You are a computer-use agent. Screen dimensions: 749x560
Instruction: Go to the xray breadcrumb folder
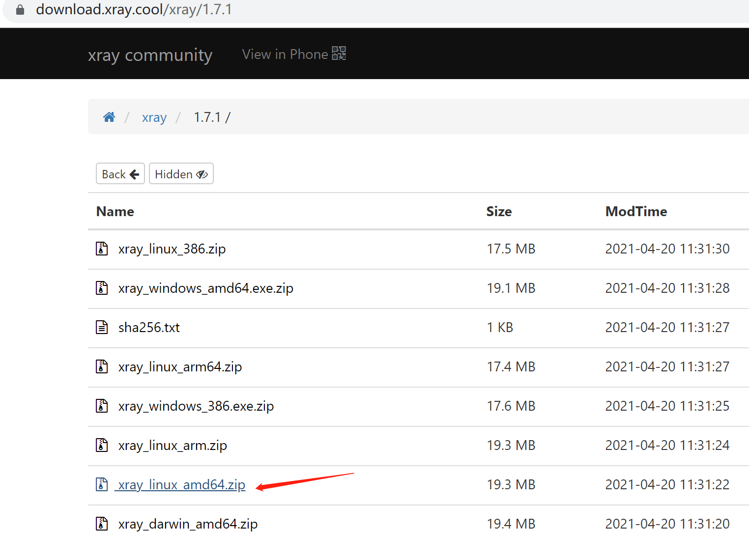coord(154,117)
